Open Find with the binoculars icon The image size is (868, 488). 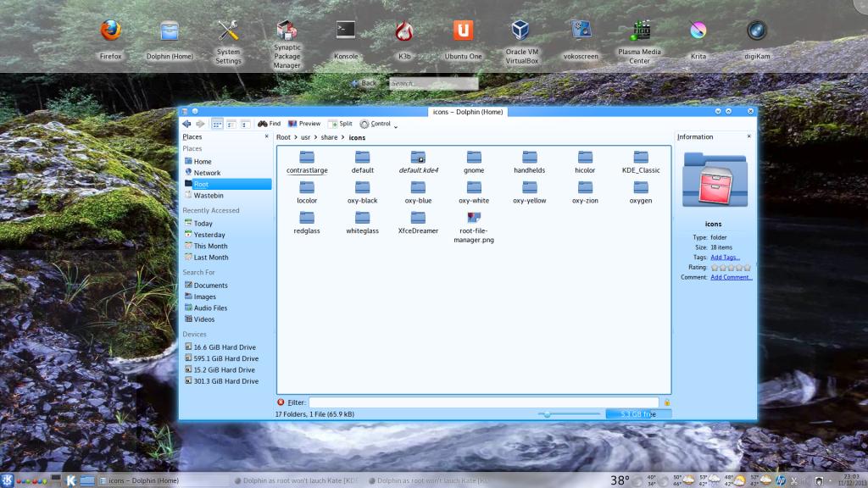click(269, 124)
